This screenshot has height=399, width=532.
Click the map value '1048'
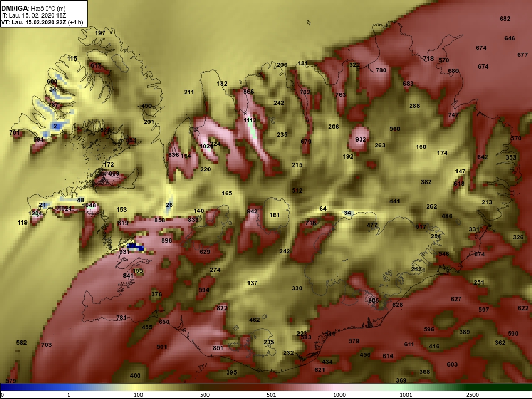coord(89,205)
